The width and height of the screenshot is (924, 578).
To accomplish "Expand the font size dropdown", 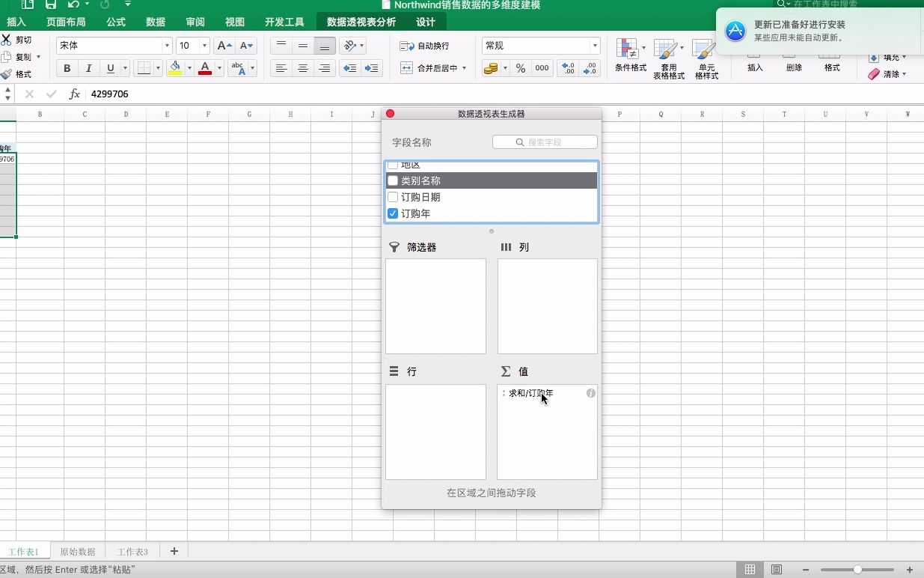I will click(204, 45).
